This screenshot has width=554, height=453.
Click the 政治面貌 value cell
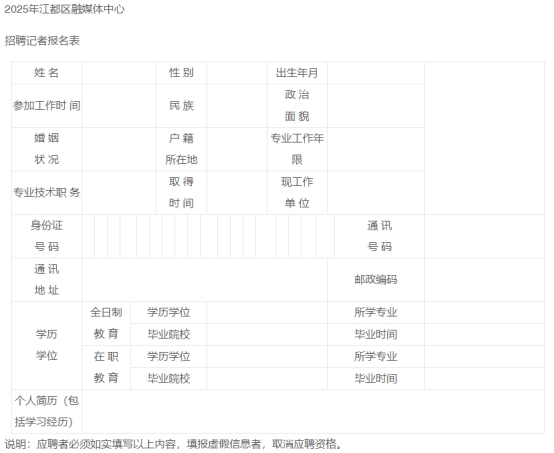376,106
